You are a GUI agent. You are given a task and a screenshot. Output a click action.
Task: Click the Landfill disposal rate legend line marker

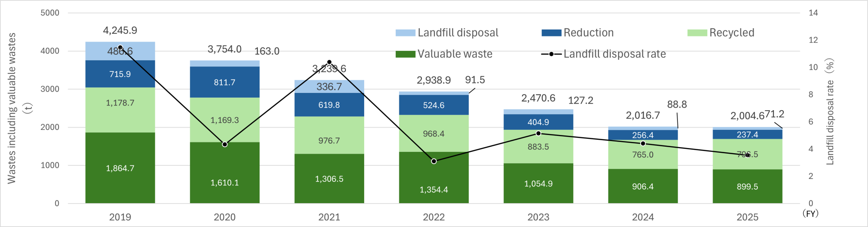tap(551, 54)
